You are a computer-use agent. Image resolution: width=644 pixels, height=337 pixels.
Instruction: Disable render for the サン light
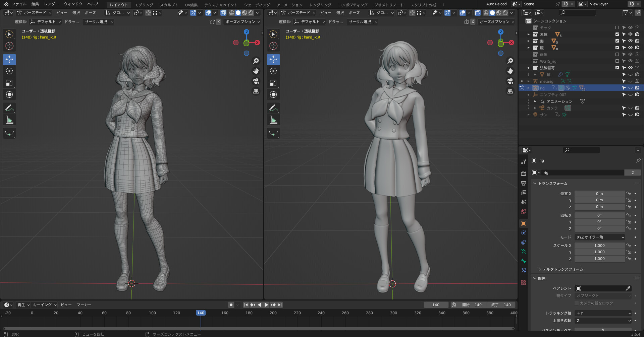[637, 115]
